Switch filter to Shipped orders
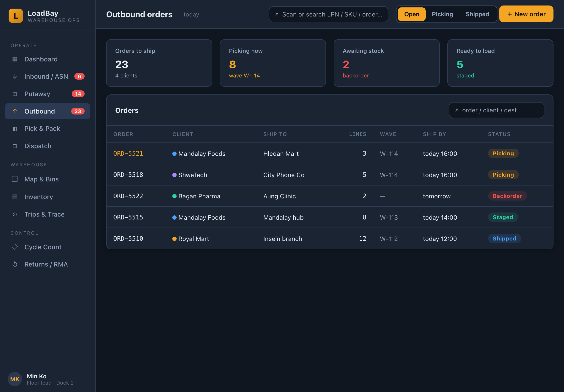564x392 pixels. [x=477, y=14]
